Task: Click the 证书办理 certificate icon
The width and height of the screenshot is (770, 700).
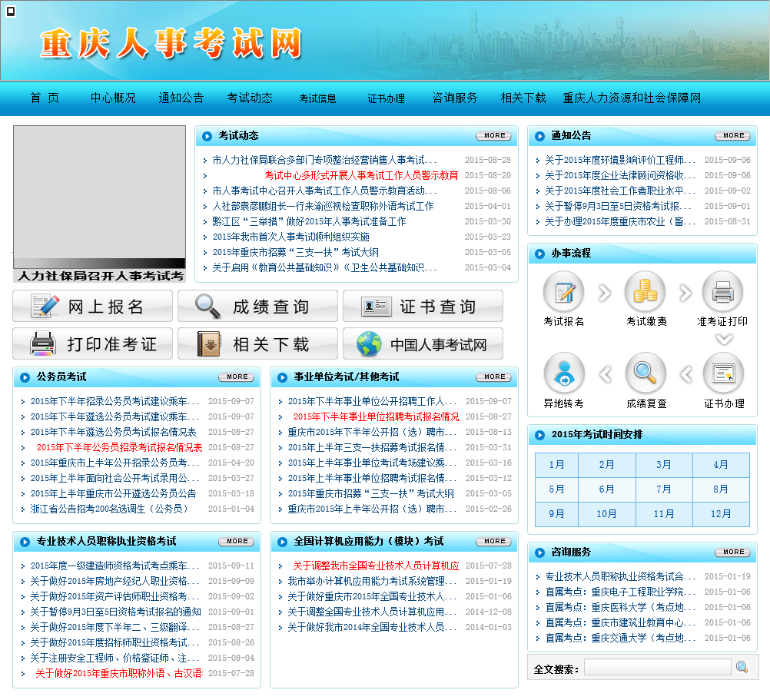Action: pyautogui.click(x=723, y=373)
